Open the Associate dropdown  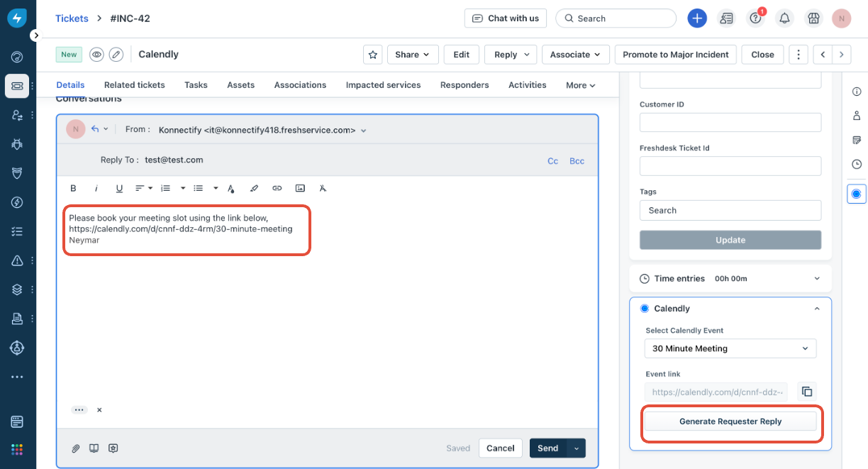tap(575, 55)
